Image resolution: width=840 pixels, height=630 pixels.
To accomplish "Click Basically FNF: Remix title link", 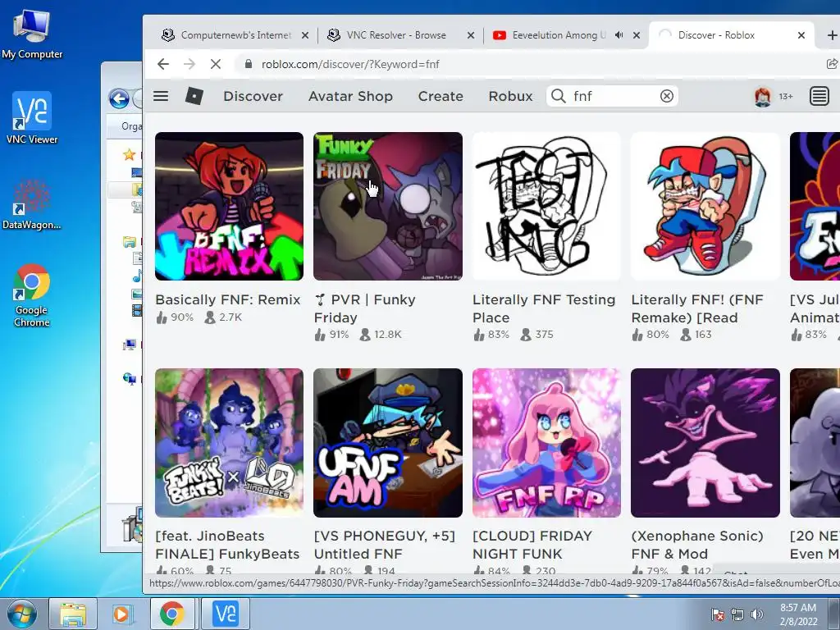I will coord(228,299).
